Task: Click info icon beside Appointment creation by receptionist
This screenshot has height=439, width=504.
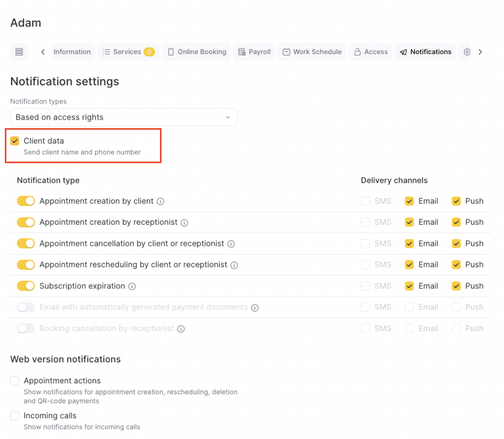Action: [x=185, y=223]
